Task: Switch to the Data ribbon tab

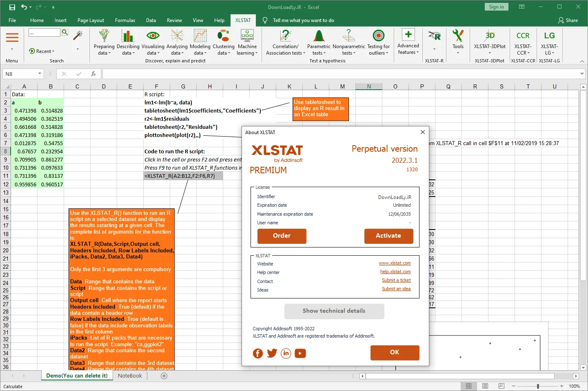Action: click(x=151, y=20)
